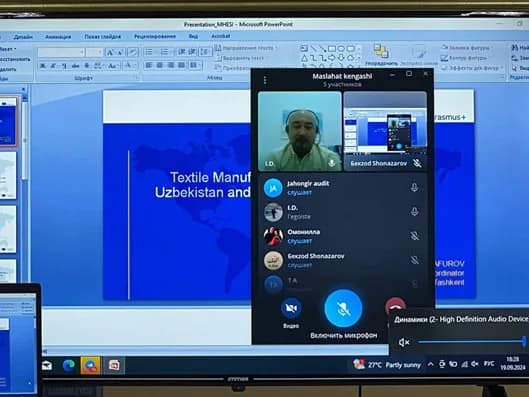The width and height of the screenshot is (529, 397).
Task: Select Bexzod Shonazarov in the participant list
Action: point(342,261)
